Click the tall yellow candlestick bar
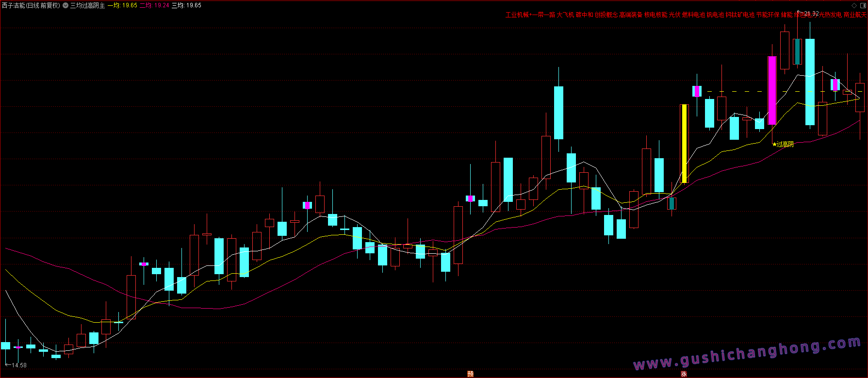868x378 pixels. pos(685,144)
